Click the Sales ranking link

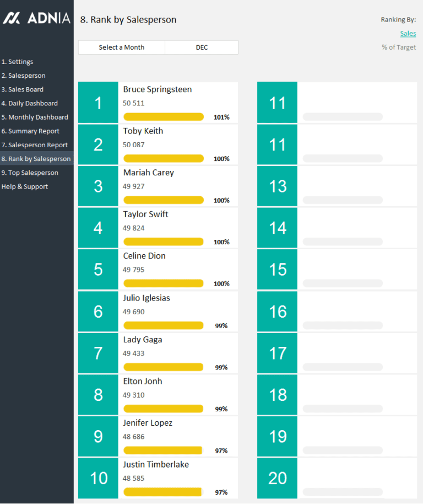(x=408, y=33)
